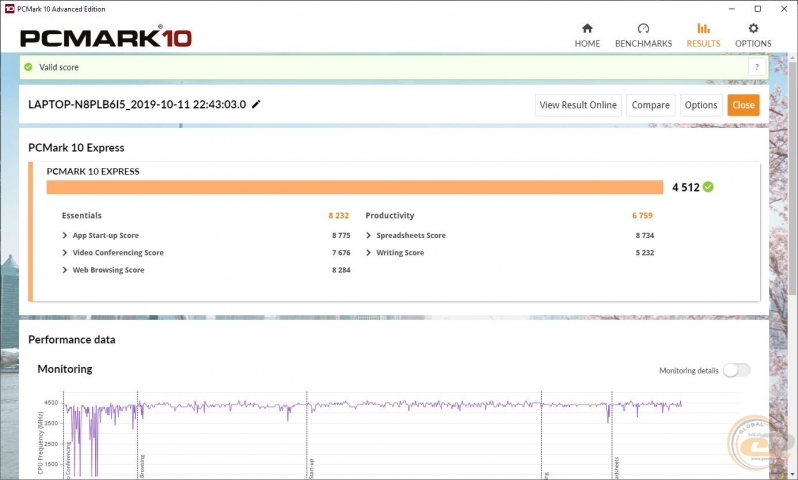This screenshot has width=798, height=480.
Task: Click the Essentials heading
Action: (81, 215)
